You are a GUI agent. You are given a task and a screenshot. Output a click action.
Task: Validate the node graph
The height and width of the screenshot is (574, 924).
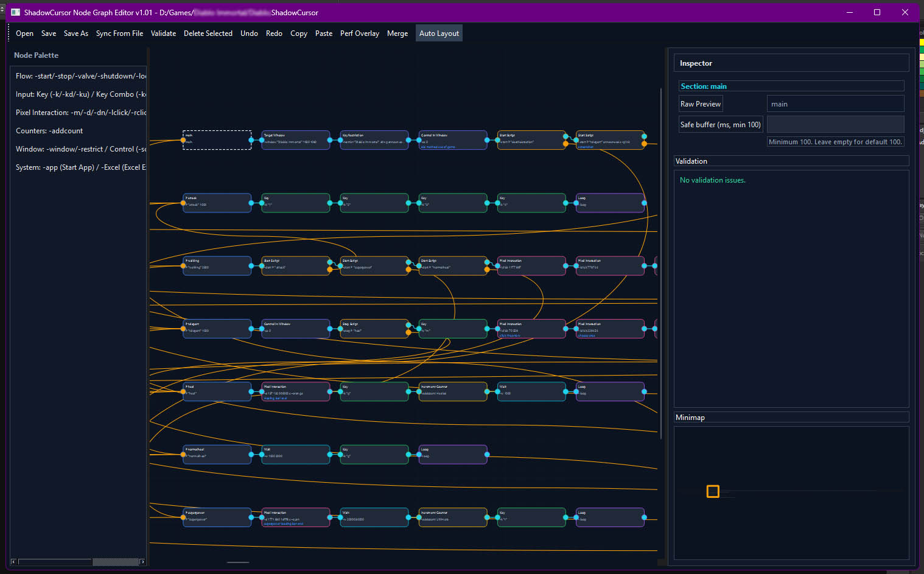(x=163, y=33)
